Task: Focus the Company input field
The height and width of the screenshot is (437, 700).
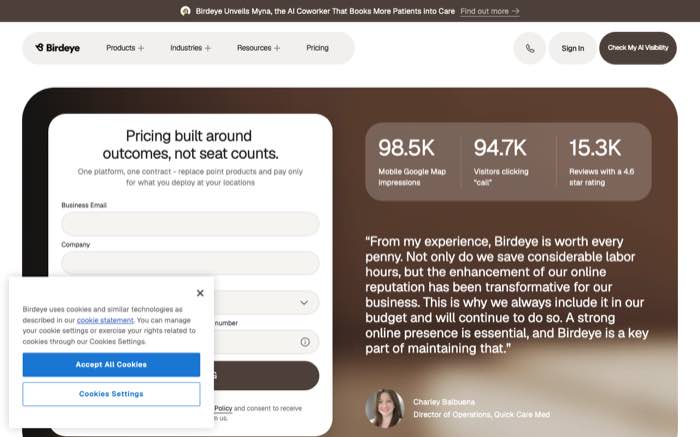Action: [190, 263]
